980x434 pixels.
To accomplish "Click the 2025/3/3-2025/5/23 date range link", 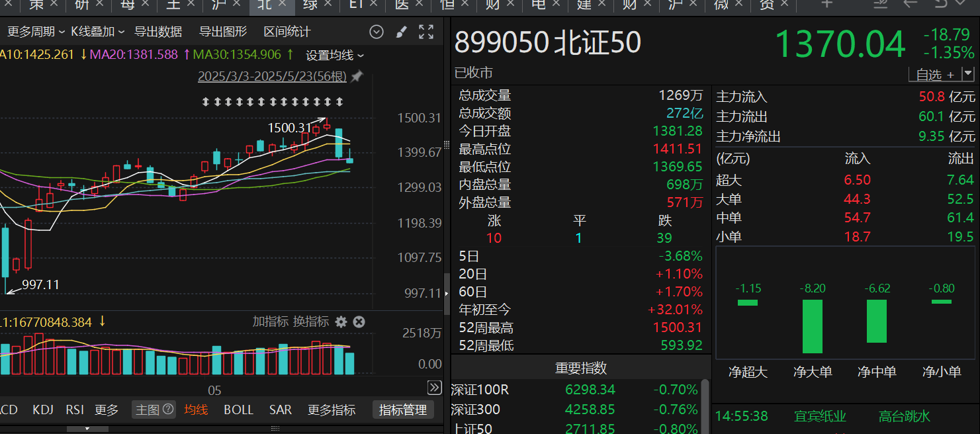I will [x=272, y=77].
